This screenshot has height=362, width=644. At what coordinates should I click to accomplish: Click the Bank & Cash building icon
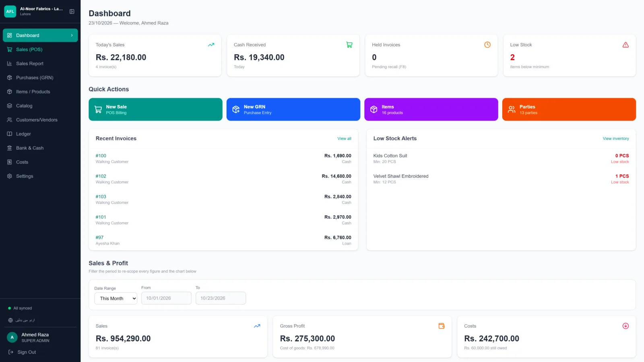[x=10, y=148]
